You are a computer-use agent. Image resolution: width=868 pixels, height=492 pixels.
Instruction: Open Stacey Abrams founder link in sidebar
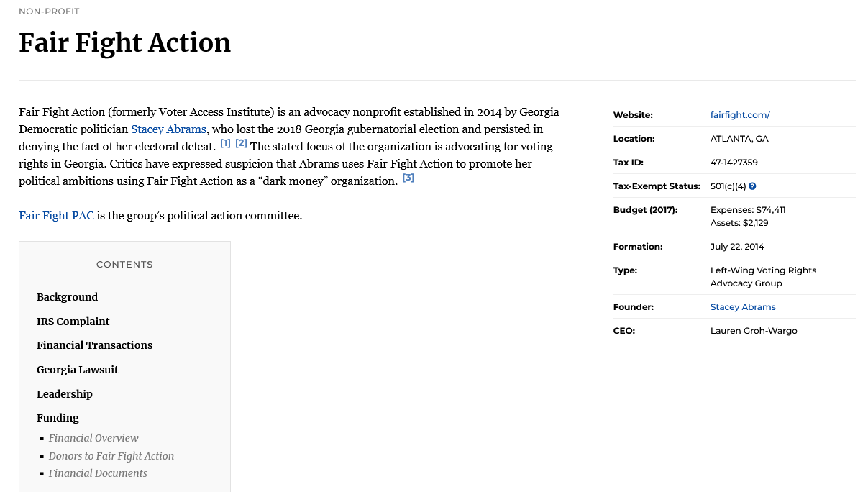(x=743, y=307)
